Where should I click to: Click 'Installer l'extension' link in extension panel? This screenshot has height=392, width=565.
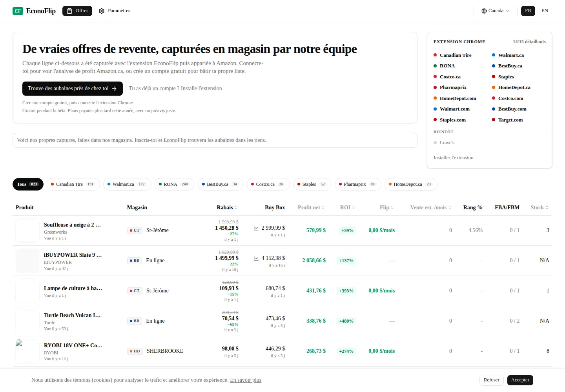(453, 158)
